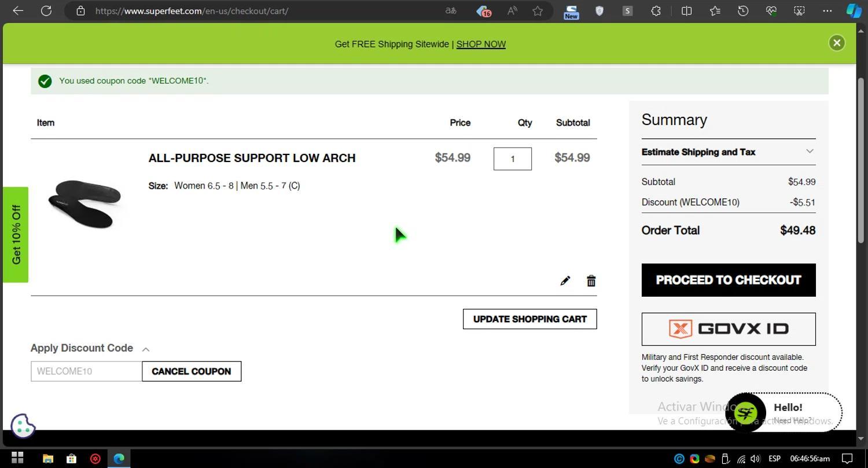The height and width of the screenshot is (468, 868).
Task: Open File Explorer from the taskbar
Action: point(48,458)
